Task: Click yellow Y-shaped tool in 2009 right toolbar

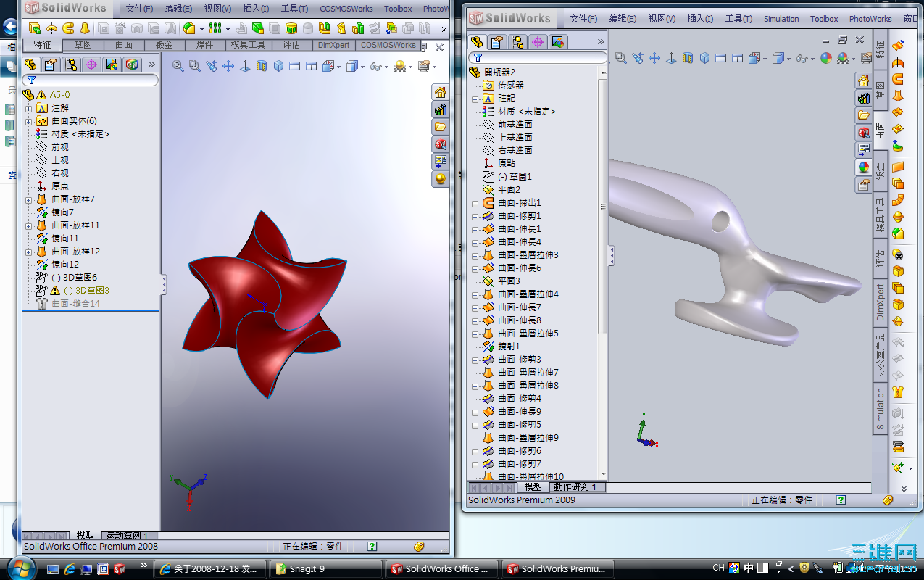Action: pos(899,392)
